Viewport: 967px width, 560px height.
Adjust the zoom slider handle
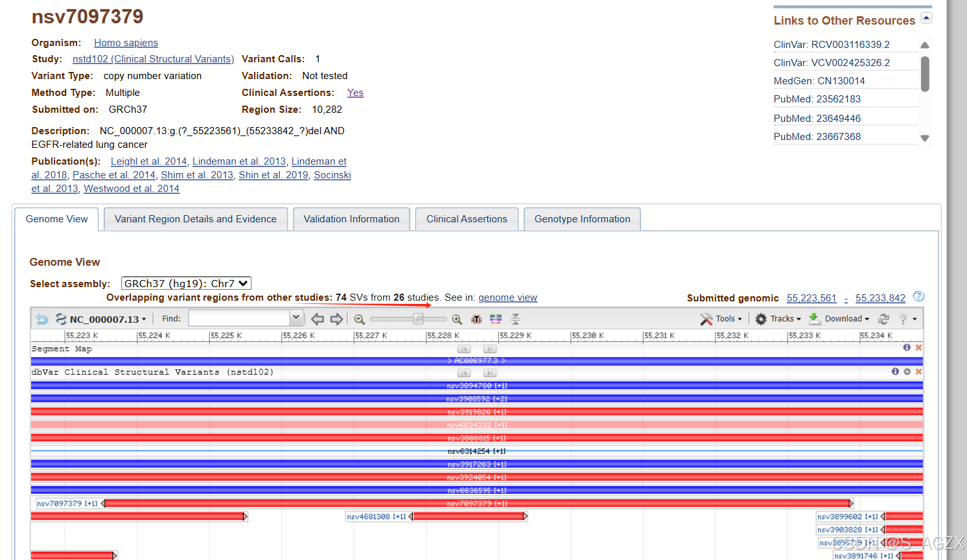(x=419, y=319)
